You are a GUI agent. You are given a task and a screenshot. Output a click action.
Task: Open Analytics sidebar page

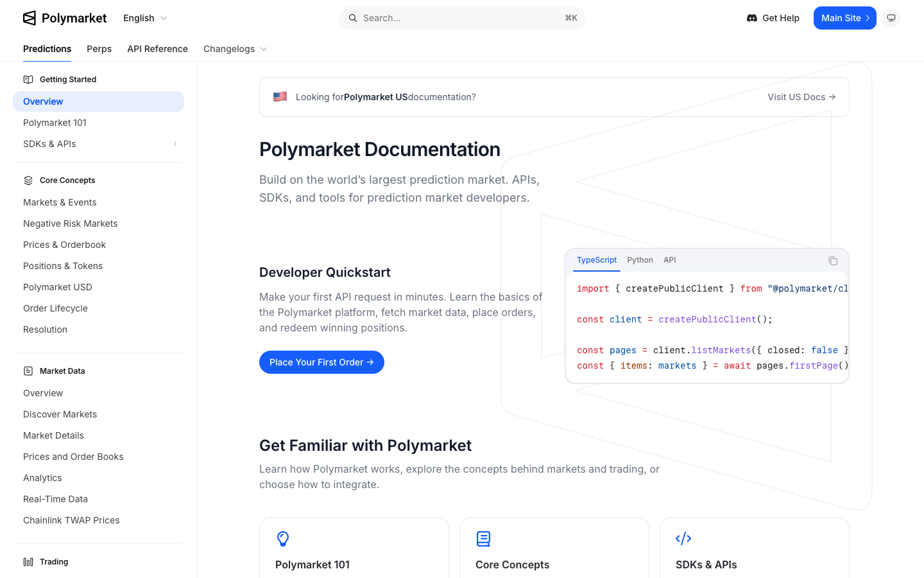tap(98, 478)
